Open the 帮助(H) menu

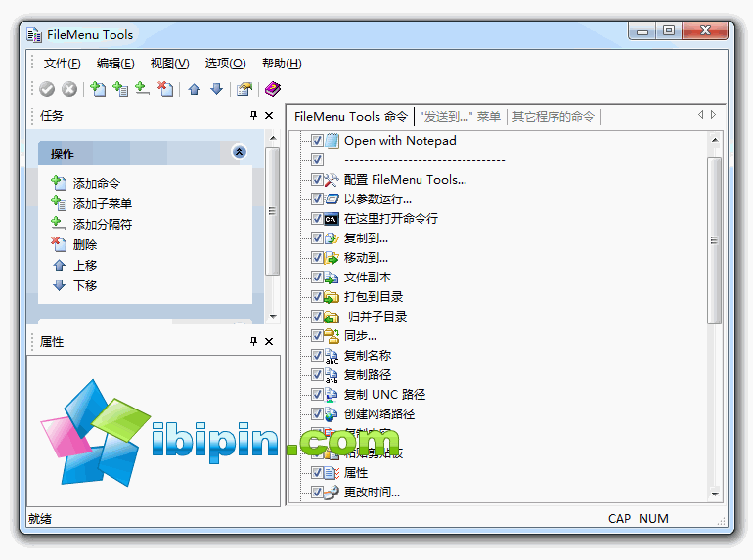point(282,64)
